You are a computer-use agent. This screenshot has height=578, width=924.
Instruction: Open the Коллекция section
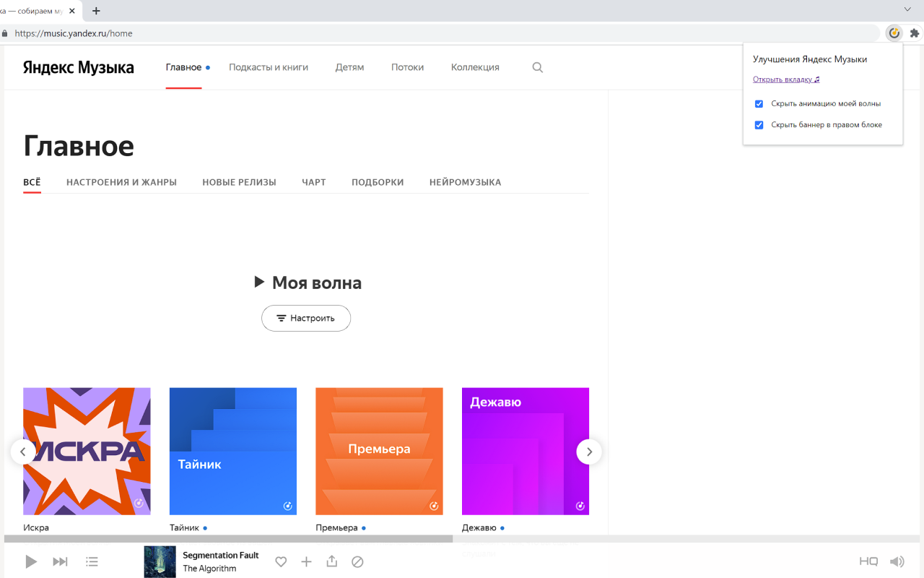pos(475,67)
